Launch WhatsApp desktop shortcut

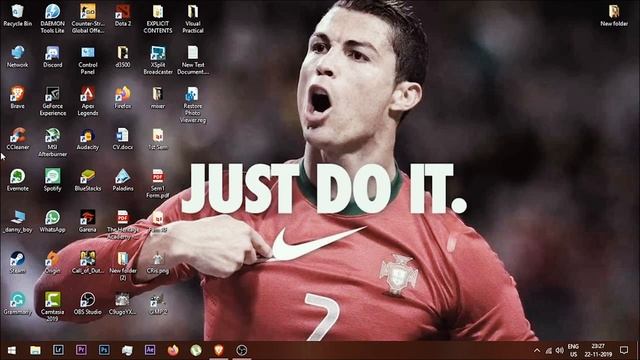click(x=53, y=222)
